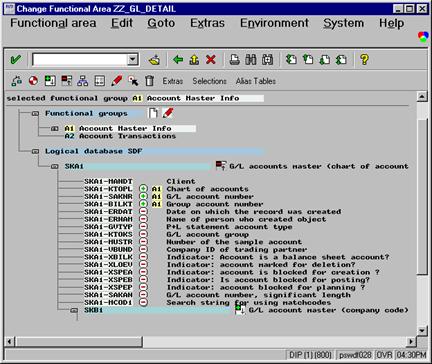The image size is (432, 364).
Task: Go back with the green arrow icon
Action: tap(178, 60)
